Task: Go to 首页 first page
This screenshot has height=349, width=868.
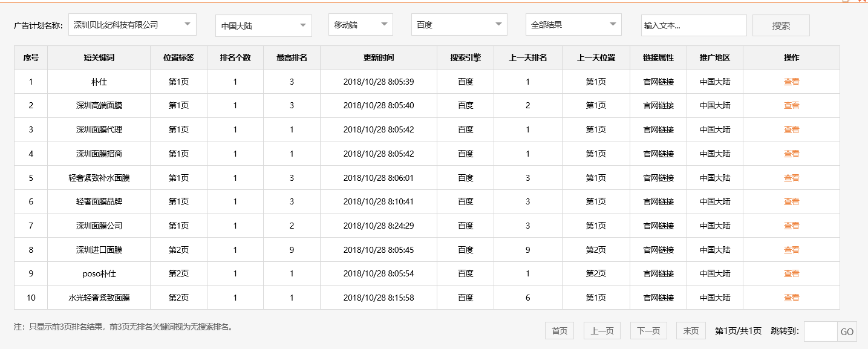Action: pyautogui.click(x=559, y=331)
